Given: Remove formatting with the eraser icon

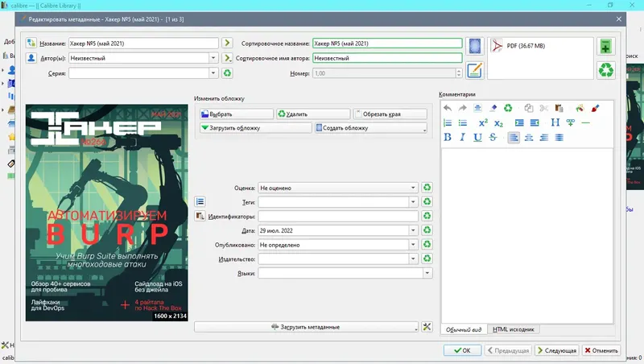Looking at the screenshot, I should tap(493, 108).
